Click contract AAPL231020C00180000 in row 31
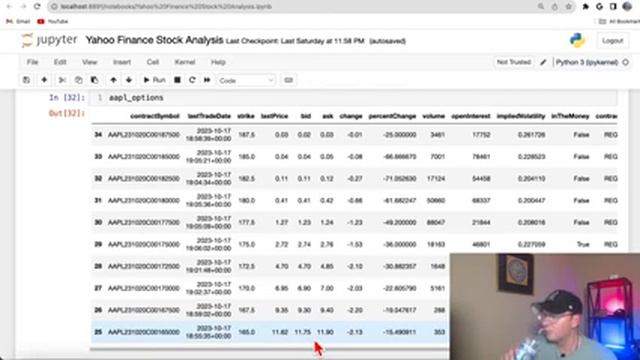 tap(144, 200)
